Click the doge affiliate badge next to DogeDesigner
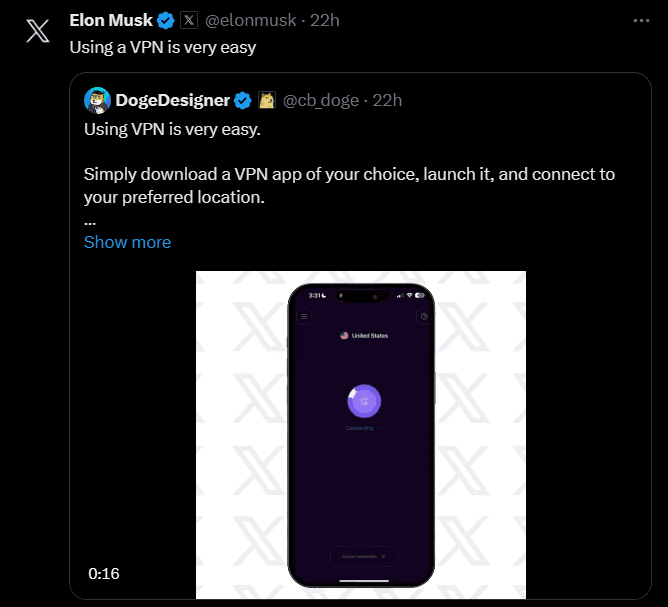The image size is (668, 607). (266, 100)
